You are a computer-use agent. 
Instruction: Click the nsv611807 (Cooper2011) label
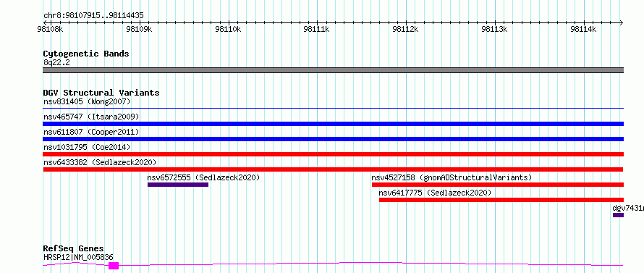tap(91, 132)
